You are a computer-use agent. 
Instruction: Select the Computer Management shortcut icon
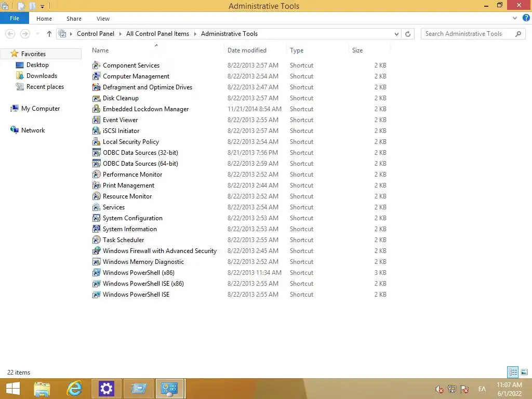click(96, 76)
